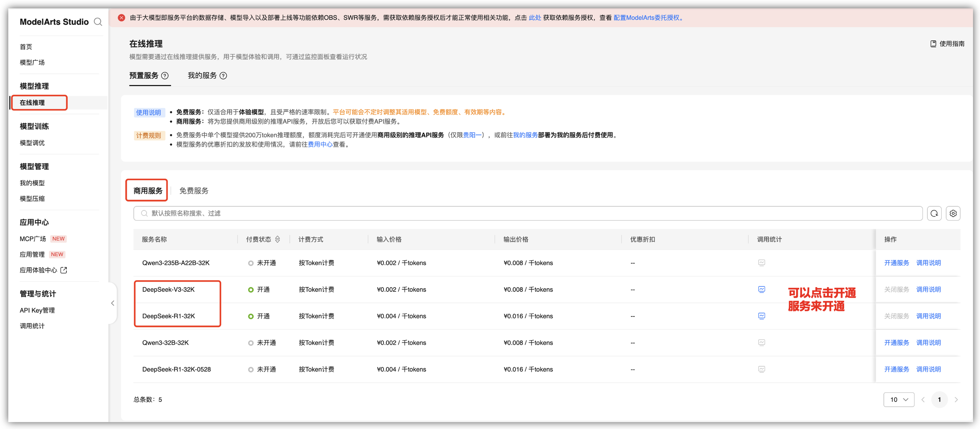Click the help icon next to 我的服务
This screenshot has width=980, height=431.
(223, 76)
